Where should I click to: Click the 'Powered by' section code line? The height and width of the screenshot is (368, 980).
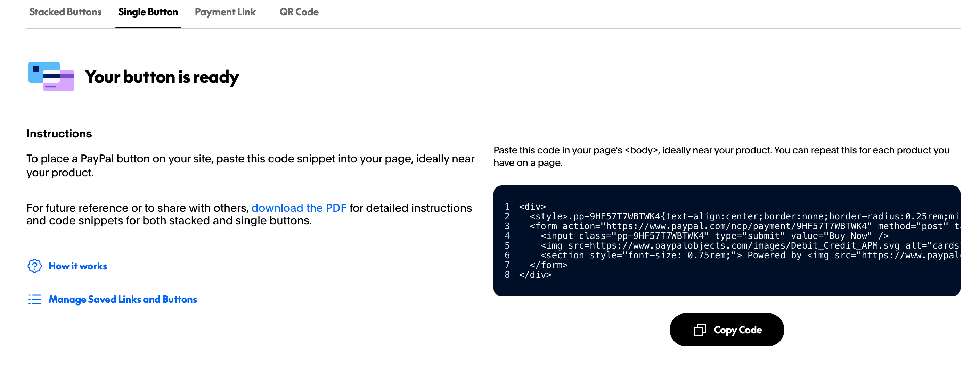750,256
